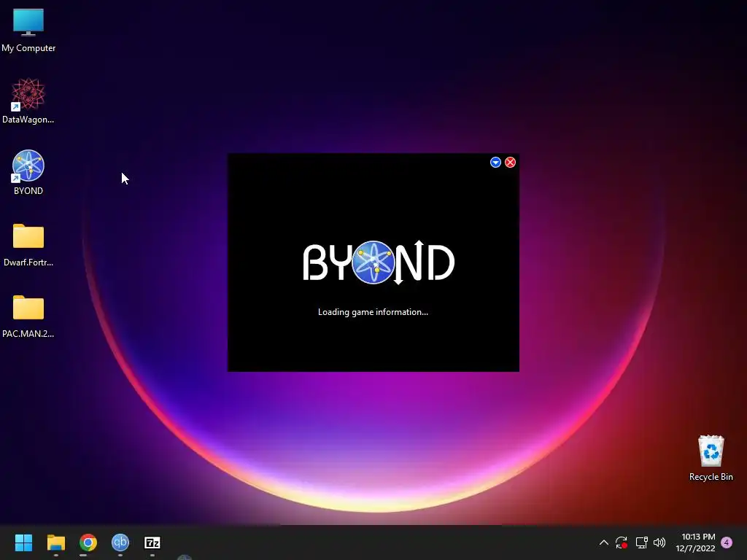This screenshot has height=560, width=747.
Task: Open File Explorer from the taskbar
Action: click(55, 542)
